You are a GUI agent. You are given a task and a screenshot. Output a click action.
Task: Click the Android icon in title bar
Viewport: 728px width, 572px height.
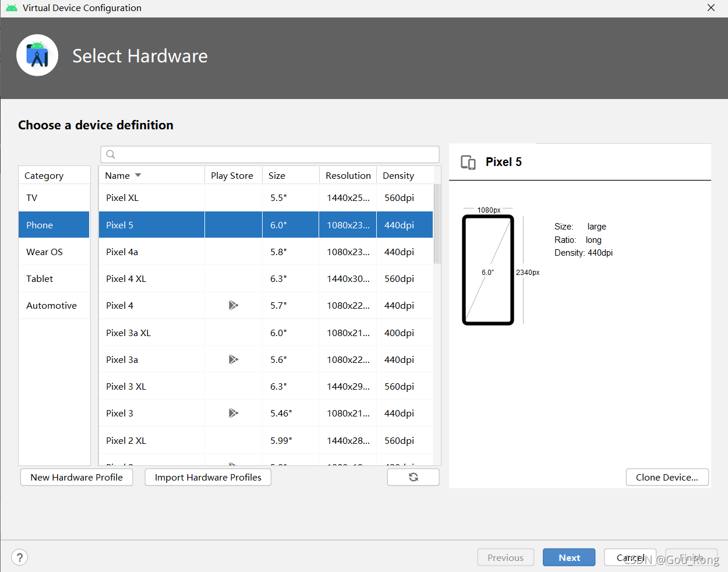[x=11, y=8]
